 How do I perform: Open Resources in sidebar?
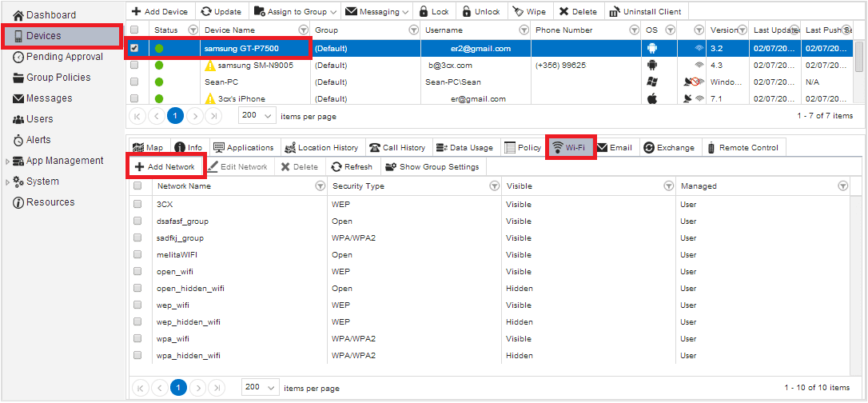click(x=43, y=202)
